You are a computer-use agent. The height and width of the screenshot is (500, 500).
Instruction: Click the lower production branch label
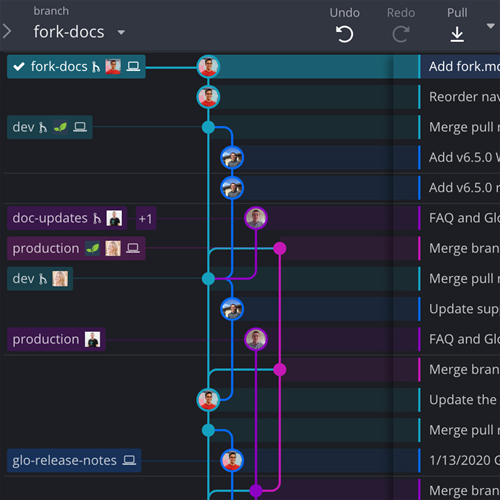[56, 339]
